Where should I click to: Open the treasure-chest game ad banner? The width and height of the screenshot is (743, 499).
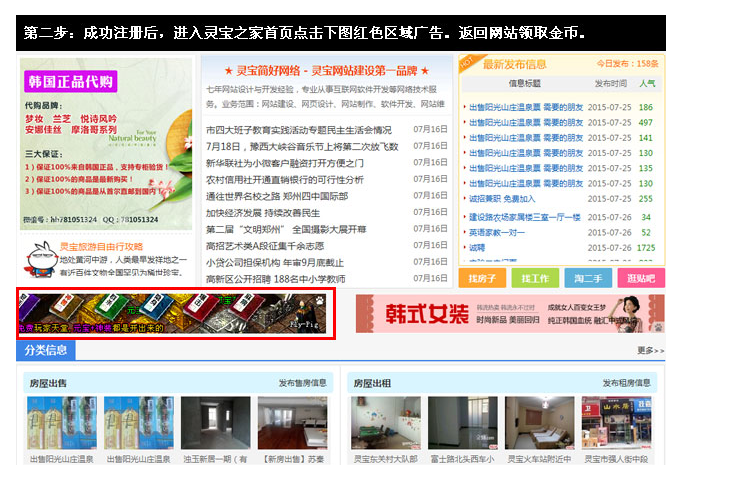coord(172,313)
